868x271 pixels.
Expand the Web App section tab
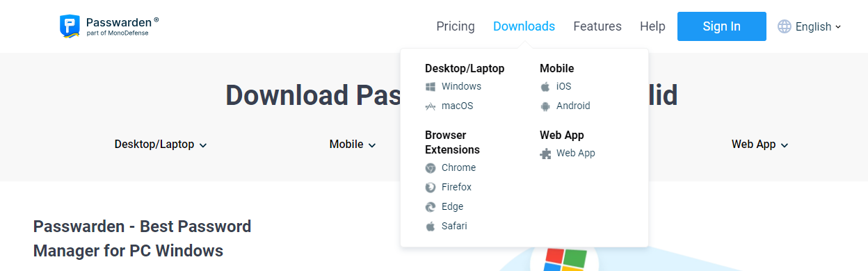(759, 145)
